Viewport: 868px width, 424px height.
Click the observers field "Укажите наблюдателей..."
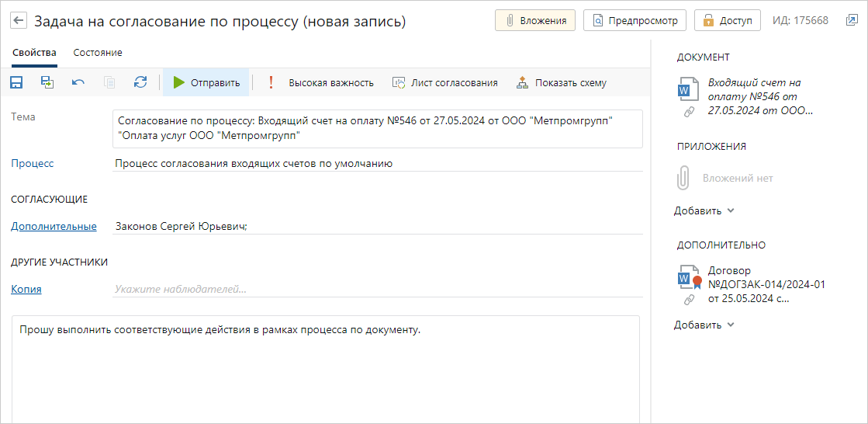point(377,290)
